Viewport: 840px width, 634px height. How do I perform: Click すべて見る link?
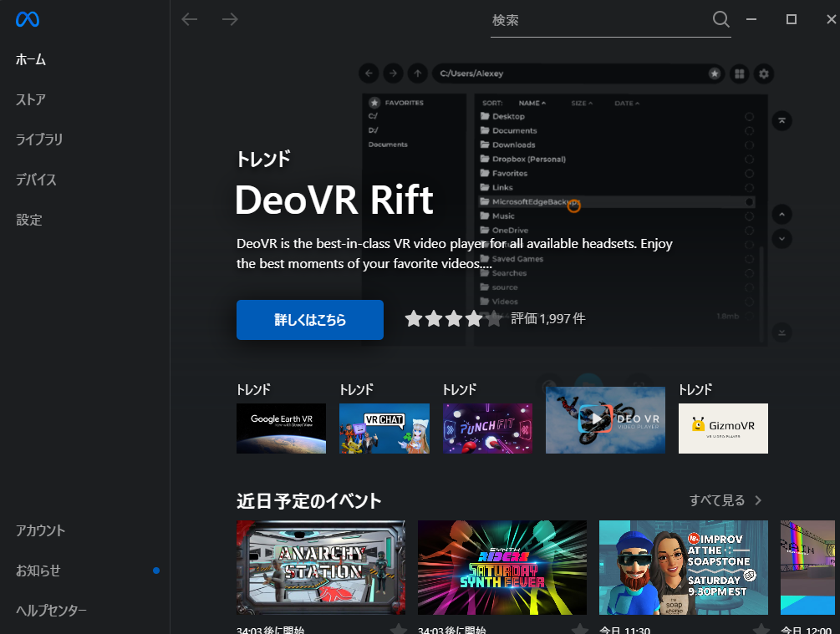click(x=717, y=500)
